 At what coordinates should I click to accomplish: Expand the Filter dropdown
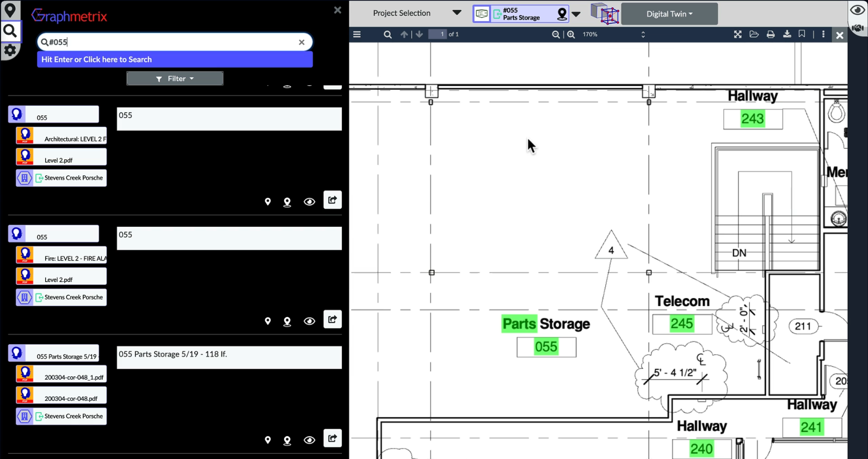coord(175,79)
